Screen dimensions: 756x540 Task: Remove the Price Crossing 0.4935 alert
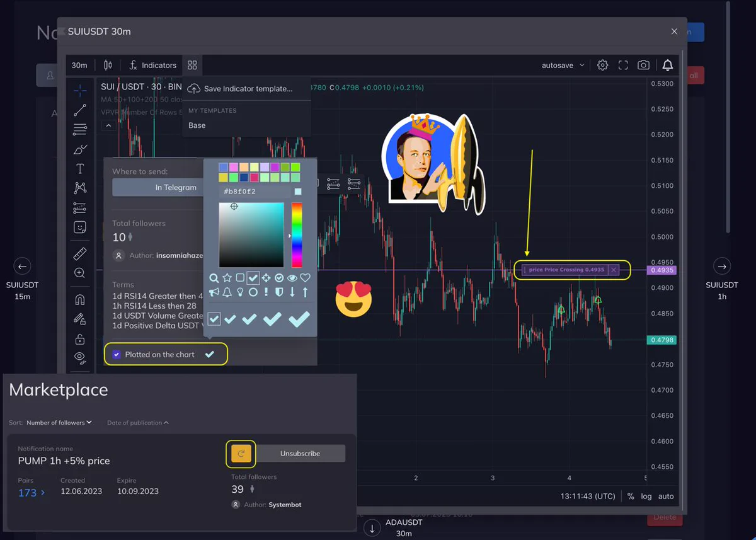click(614, 270)
